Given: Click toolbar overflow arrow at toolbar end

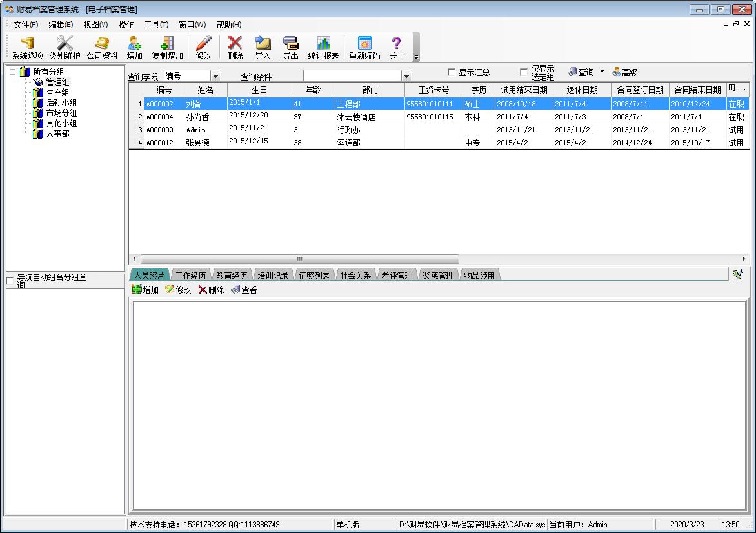Looking at the screenshot, I should [x=416, y=48].
